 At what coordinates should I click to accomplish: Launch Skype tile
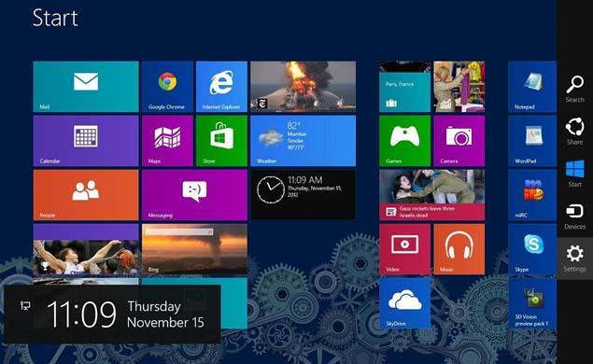point(532,248)
